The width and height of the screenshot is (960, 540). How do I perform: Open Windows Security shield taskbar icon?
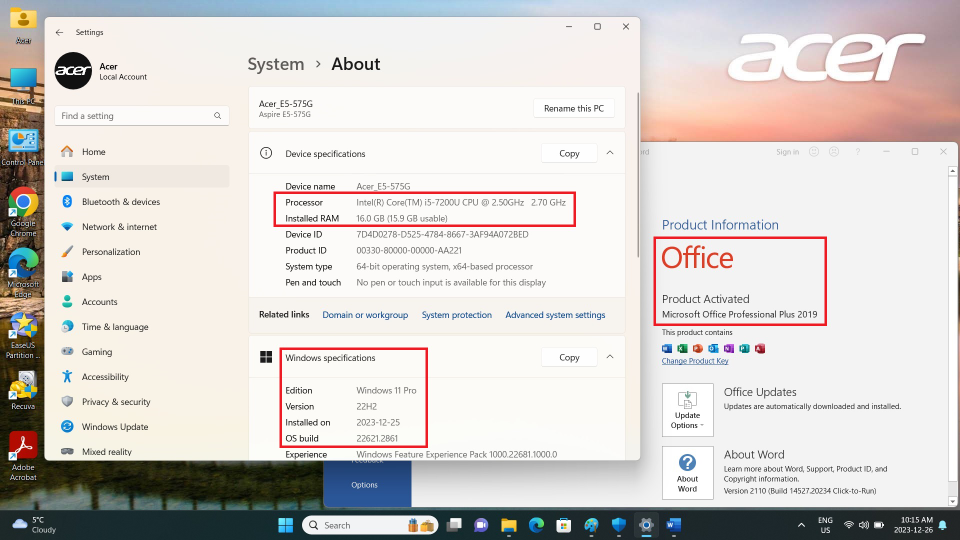click(619, 525)
